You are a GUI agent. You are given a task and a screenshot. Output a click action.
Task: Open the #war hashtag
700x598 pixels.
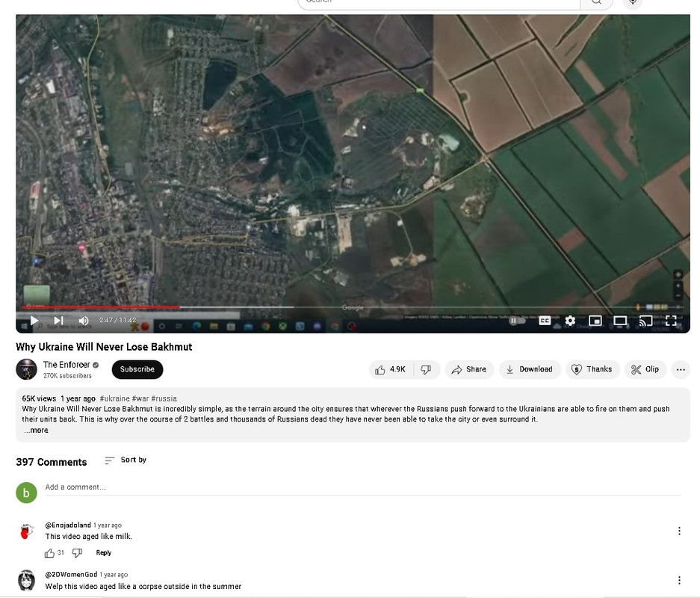point(140,398)
